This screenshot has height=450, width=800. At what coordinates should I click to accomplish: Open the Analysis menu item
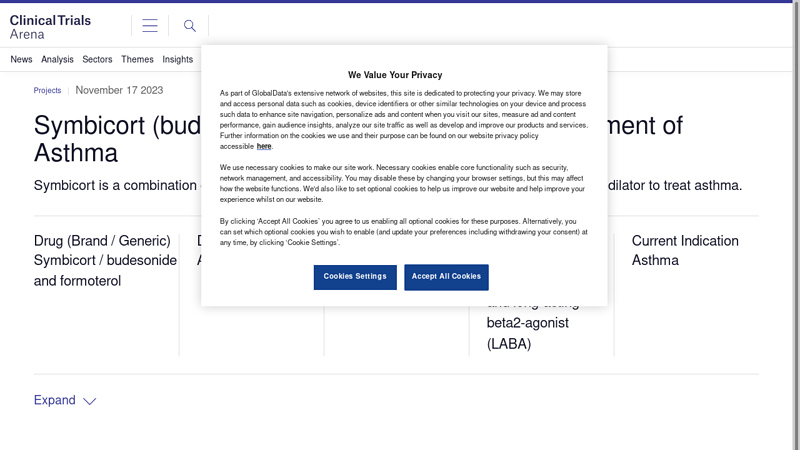click(57, 59)
